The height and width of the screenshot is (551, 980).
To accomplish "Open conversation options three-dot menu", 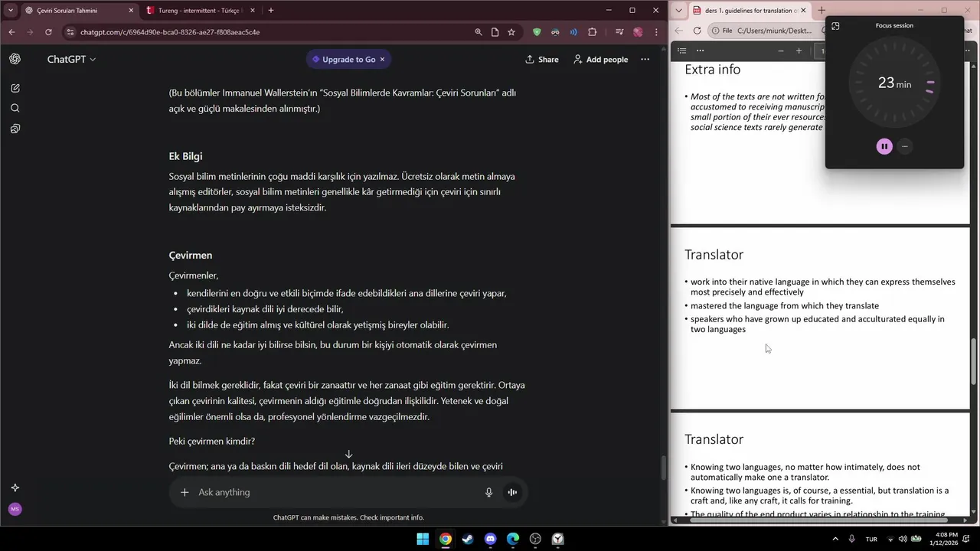I will click(x=645, y=59).
